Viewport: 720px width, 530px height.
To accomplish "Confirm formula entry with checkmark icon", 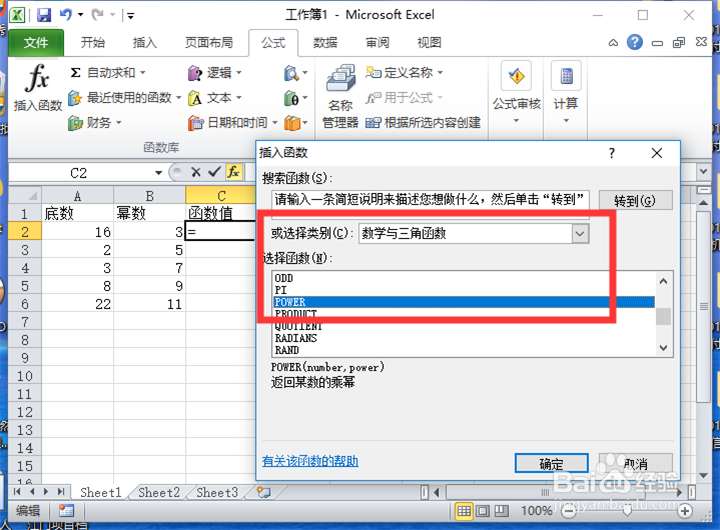I will (214, 172).
